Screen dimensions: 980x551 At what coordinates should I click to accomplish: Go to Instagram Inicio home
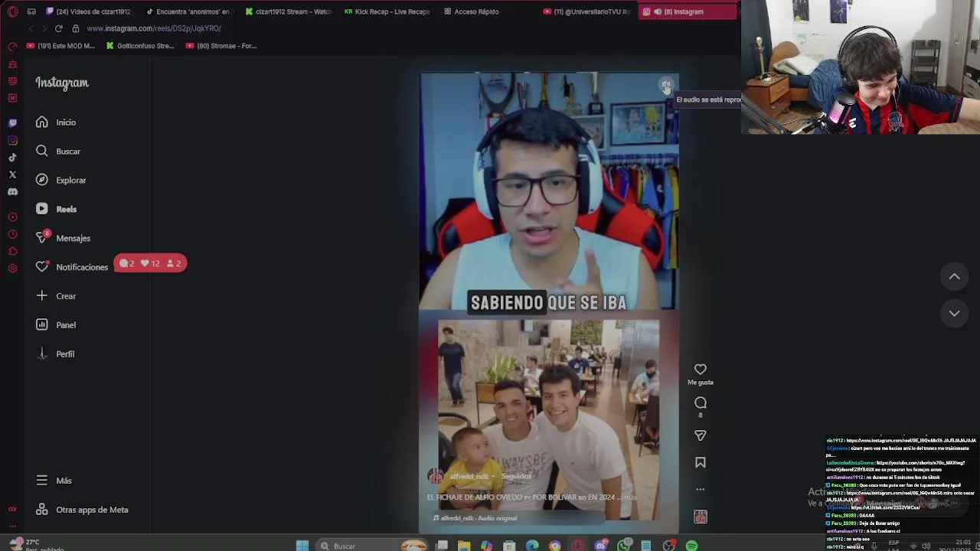tap(55, 122)
